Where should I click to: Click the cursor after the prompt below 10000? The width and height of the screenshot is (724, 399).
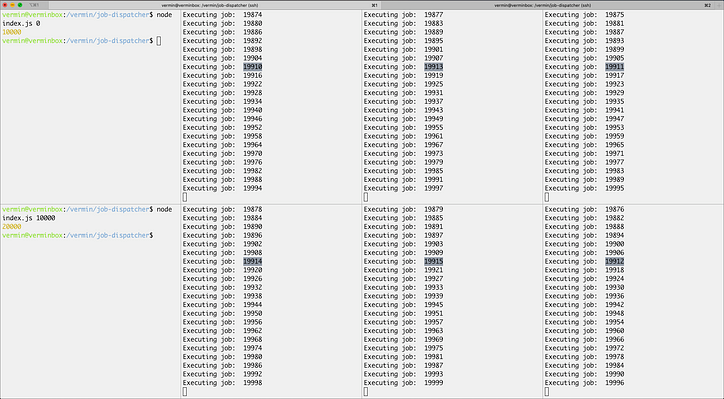click(159, 41)
